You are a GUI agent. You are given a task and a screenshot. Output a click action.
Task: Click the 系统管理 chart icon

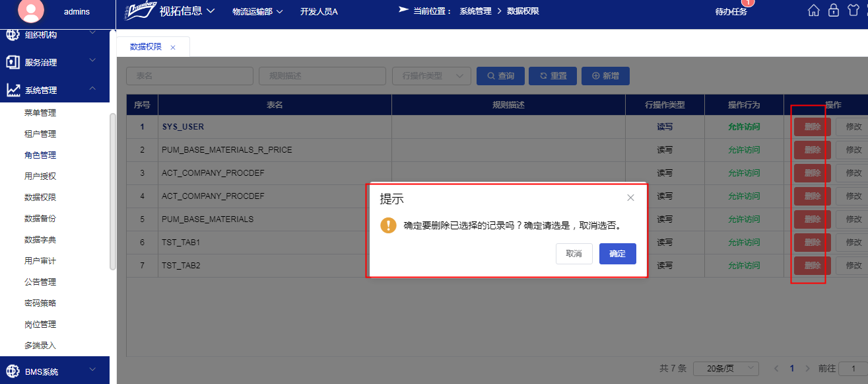[13, 90]
